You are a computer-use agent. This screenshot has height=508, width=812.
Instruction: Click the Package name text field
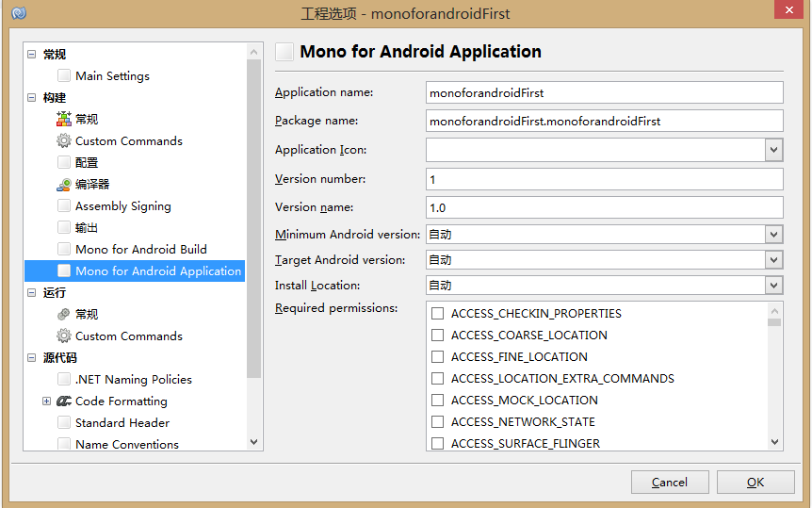pyautogui.click(x=605, y=121)
